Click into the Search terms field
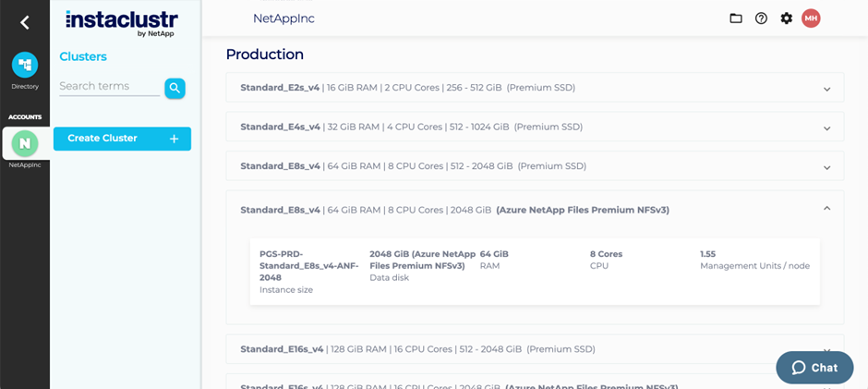The width and height of the screenshot is (868, 389). pos(109,87)
